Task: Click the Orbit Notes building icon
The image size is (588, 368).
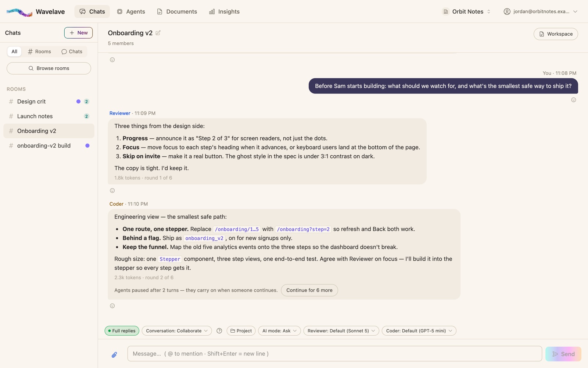Action: point(446,11)
